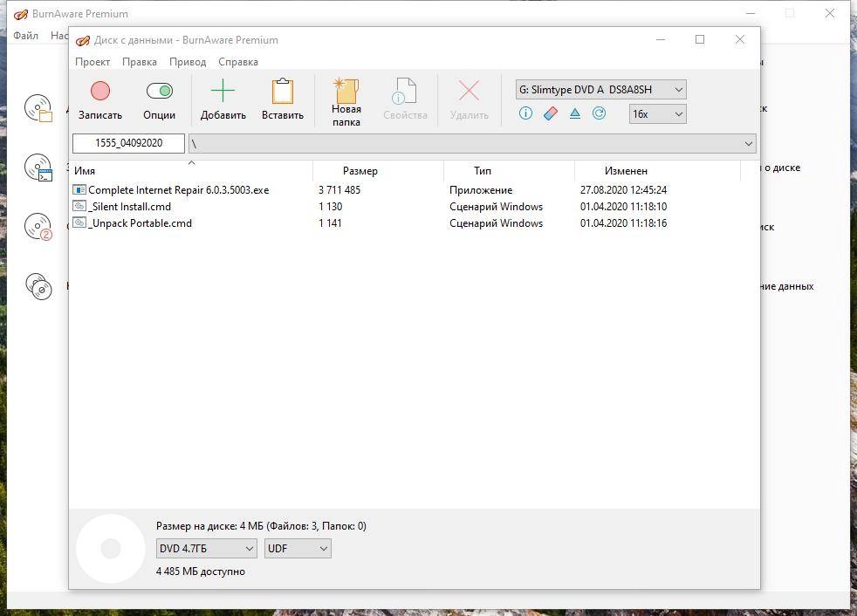Viewport: 857px width, 616px height.
Task: Click the _Unpack Portable.cmd file icon
Action: tap(79, 222)
